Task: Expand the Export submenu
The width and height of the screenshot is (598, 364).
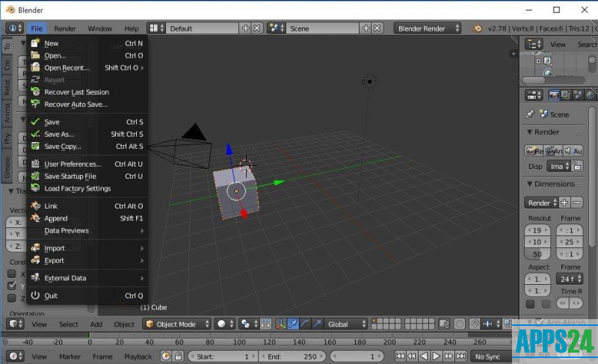Action: pyautogui.click(x=87, y=260)
